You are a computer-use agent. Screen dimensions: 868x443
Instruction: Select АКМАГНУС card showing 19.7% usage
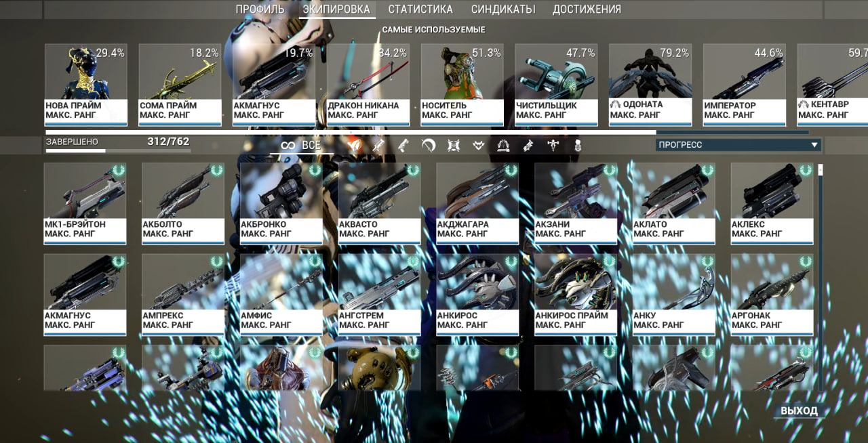tap(274, 85)
